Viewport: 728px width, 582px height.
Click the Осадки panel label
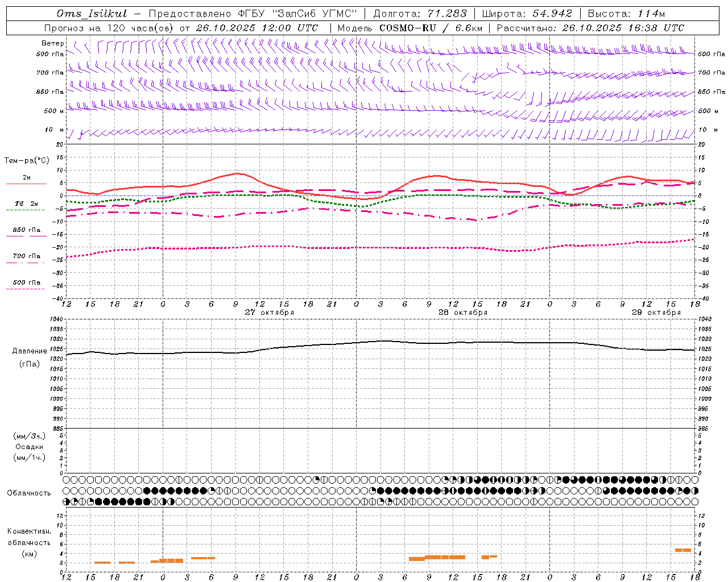(30, 447)
